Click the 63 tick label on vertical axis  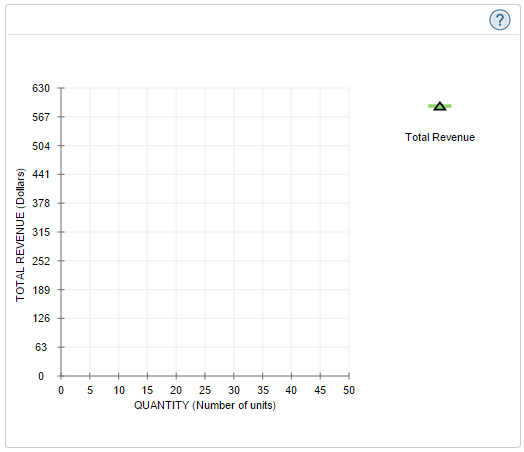[x=41, y=347]
